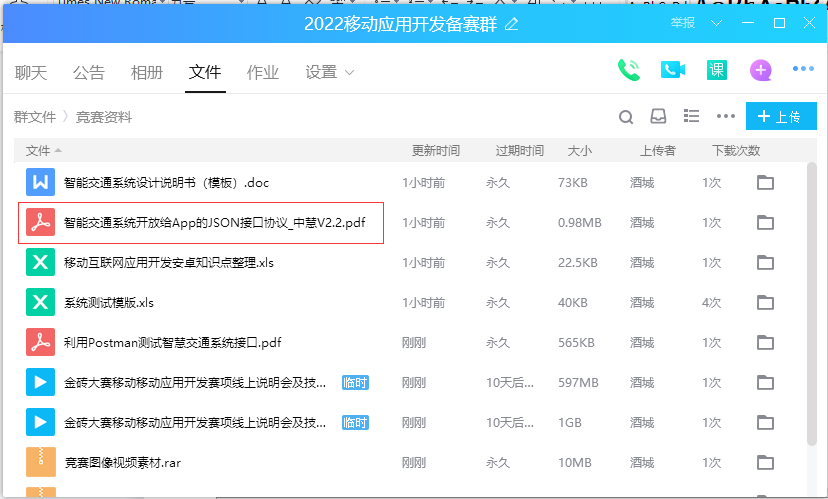
Task: Sort by 大小 column header
Action: [580, 151]
